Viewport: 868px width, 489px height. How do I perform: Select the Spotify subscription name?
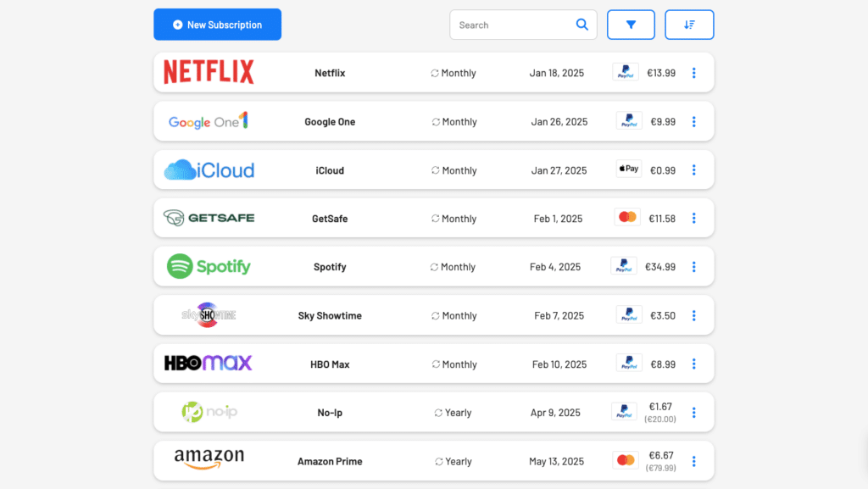(x=330, y=267)
